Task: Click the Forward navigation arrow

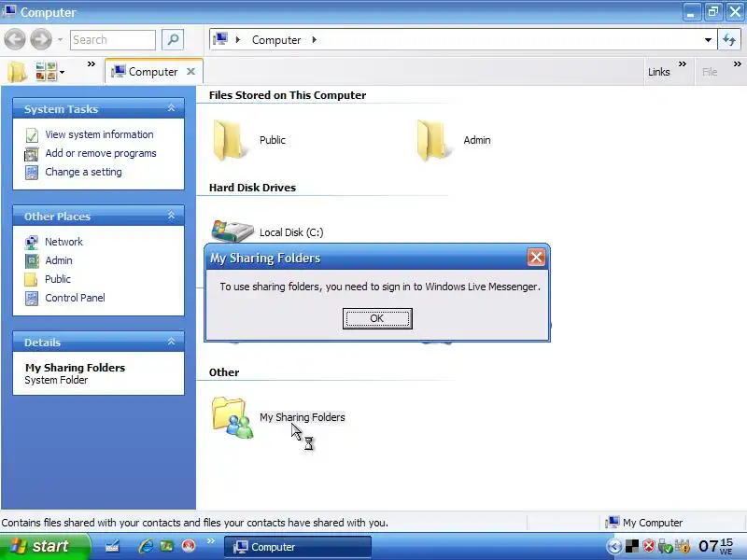Action: [41, 39]
